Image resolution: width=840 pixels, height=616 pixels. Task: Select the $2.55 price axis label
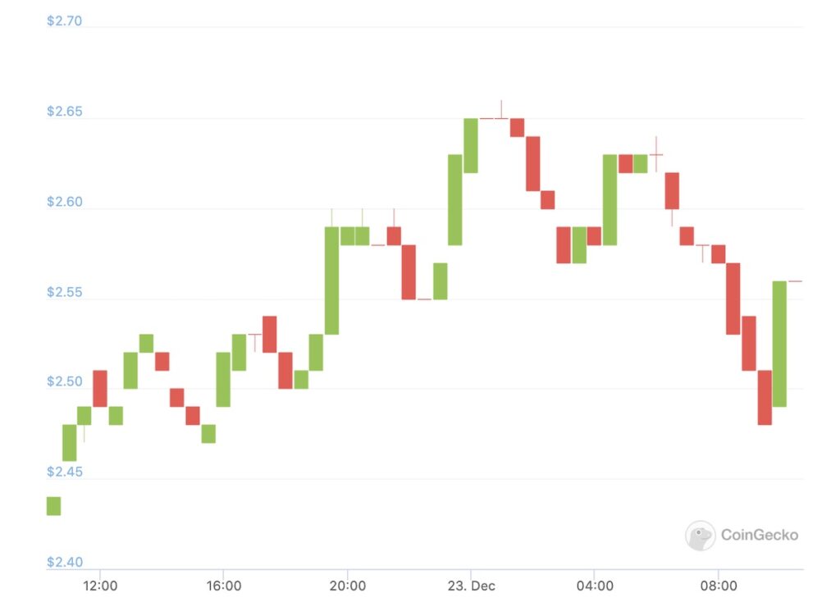click(x=64, y=292)
